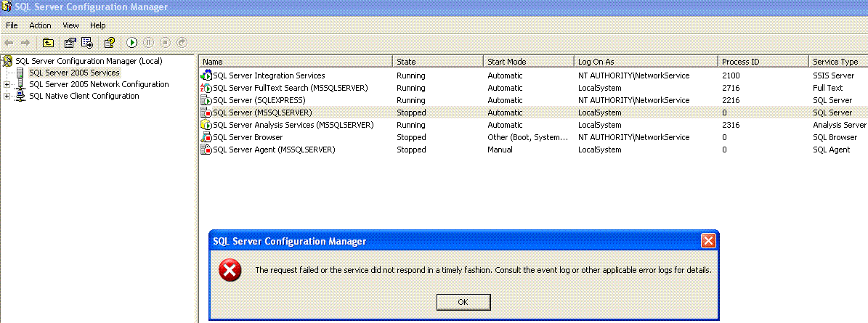
Task: Click OK in the error dialog
Action: click(463, 301)
